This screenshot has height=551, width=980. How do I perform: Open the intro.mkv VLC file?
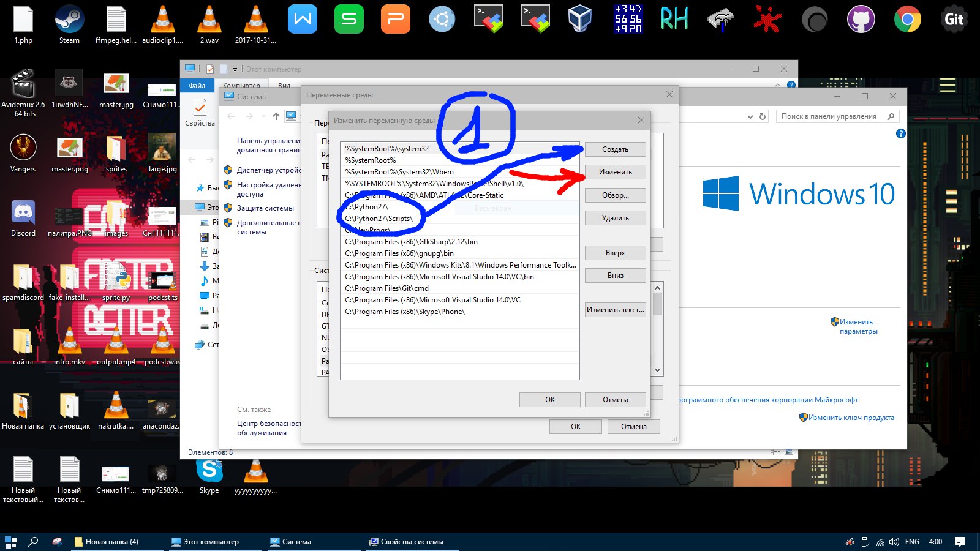[x=69, y=345]
